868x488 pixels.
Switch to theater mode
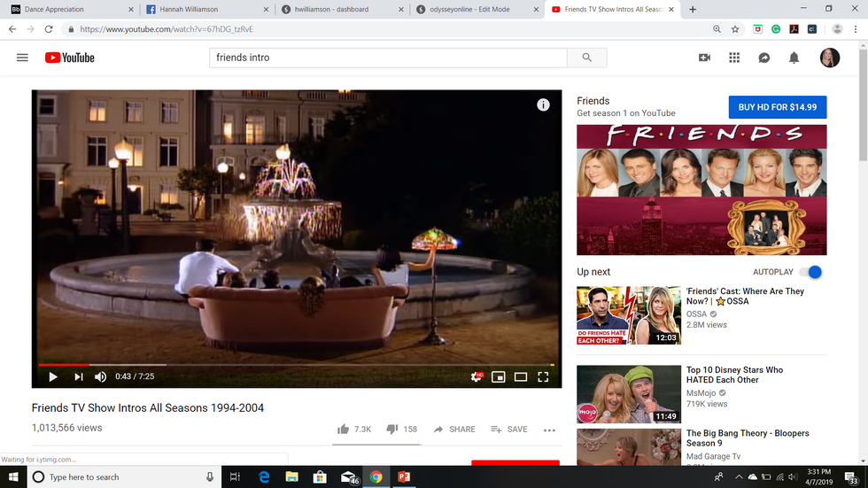point(521,376)
